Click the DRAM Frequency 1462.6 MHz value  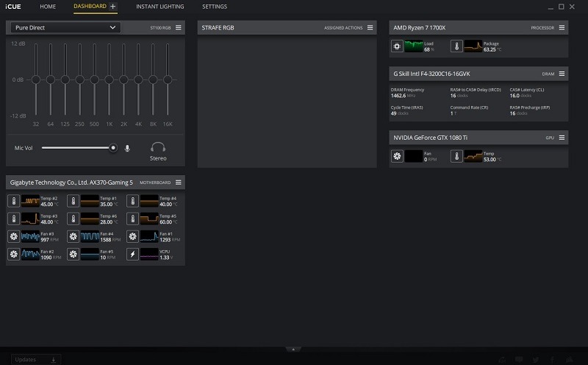coord(403,96)
